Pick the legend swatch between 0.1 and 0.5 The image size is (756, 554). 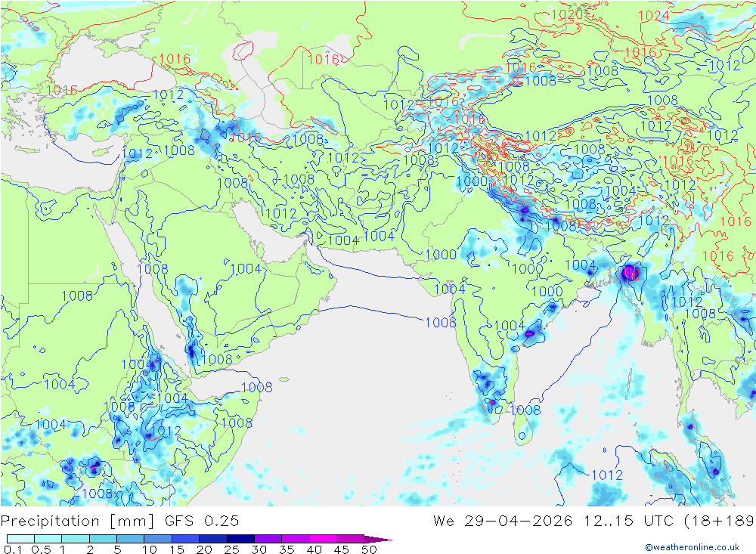(x=20, y=539)
